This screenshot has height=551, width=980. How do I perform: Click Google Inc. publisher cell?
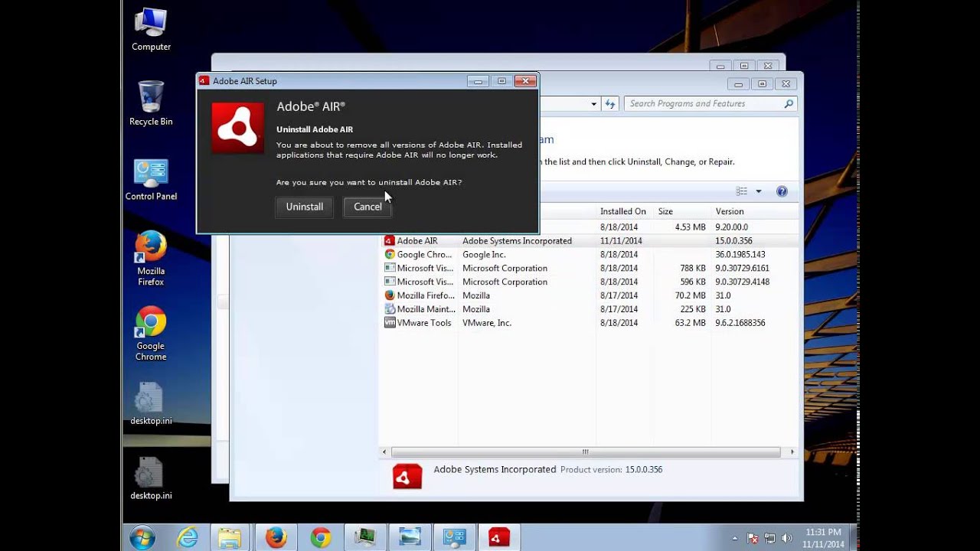pyautogui.click(x=484, y=255)
